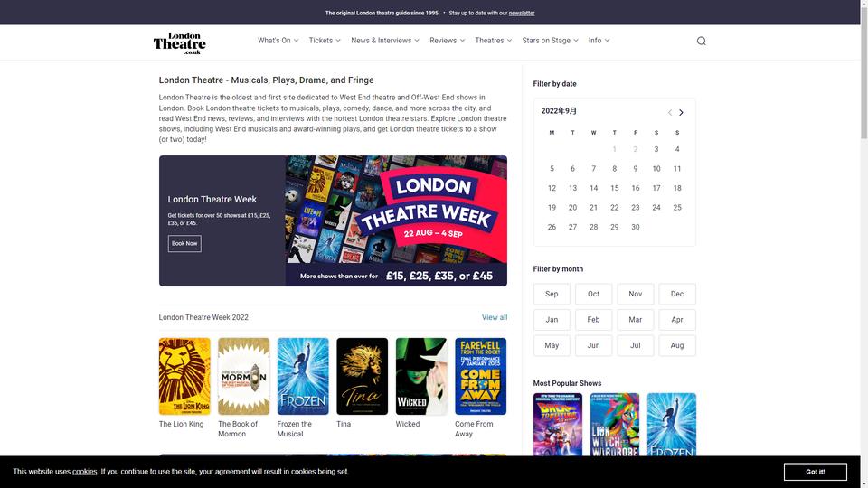Select September 10 in the calendar

point(656,169)
